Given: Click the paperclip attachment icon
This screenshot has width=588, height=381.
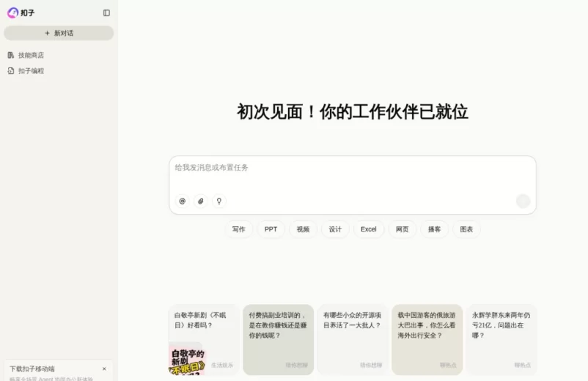Looking at the screenshot, I should tap(201, 201).
